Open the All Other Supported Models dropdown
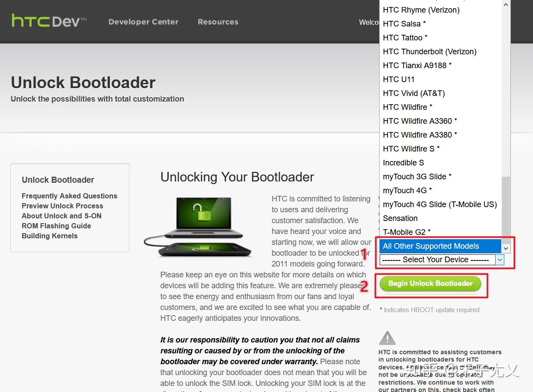Viewport: 533px width, 392px height. click(x=440, y=246)
